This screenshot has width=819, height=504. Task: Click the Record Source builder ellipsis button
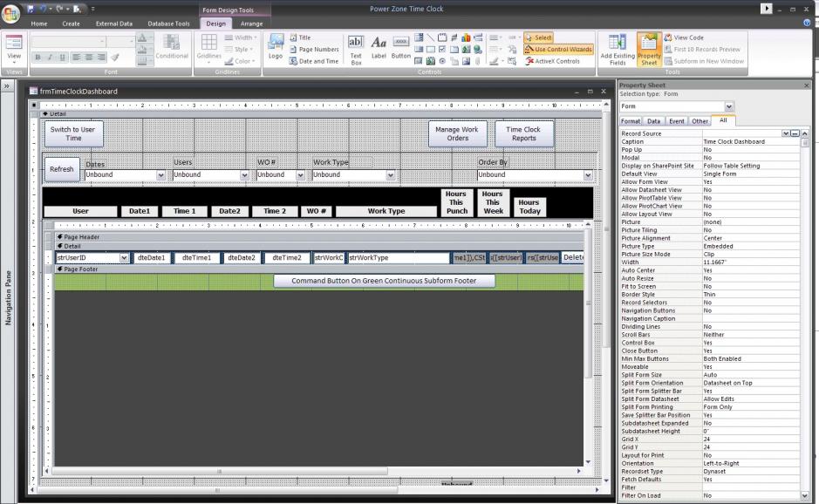(795, 133)
